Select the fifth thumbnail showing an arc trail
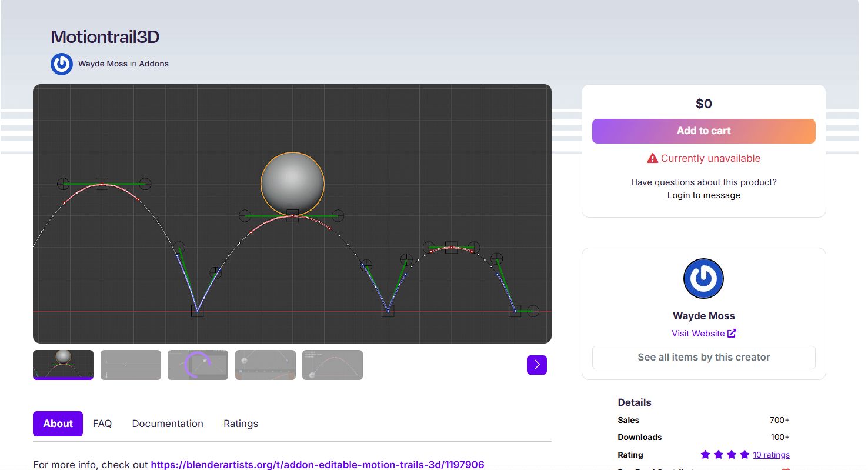This screenshot has width=868, height=470. [x=332, y=365]
